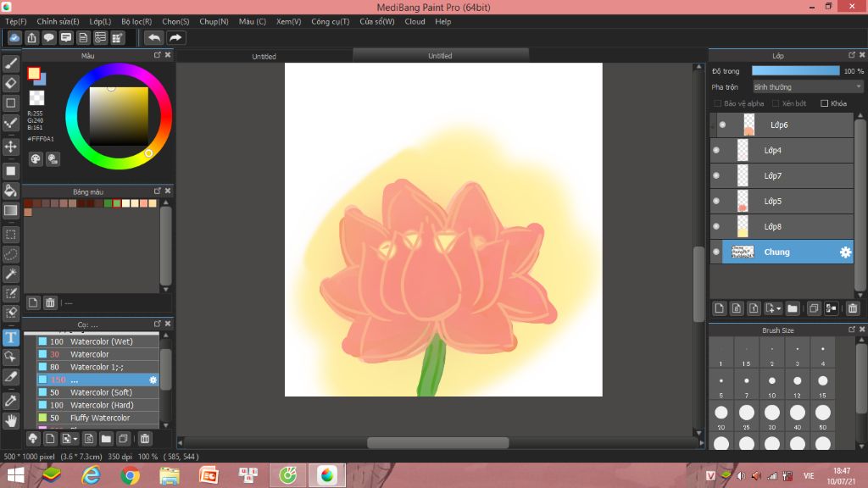The height and width of the screenshot is (488, 868).
Task: Switch to first Untitled tab
Action: [x=264, y=56]
